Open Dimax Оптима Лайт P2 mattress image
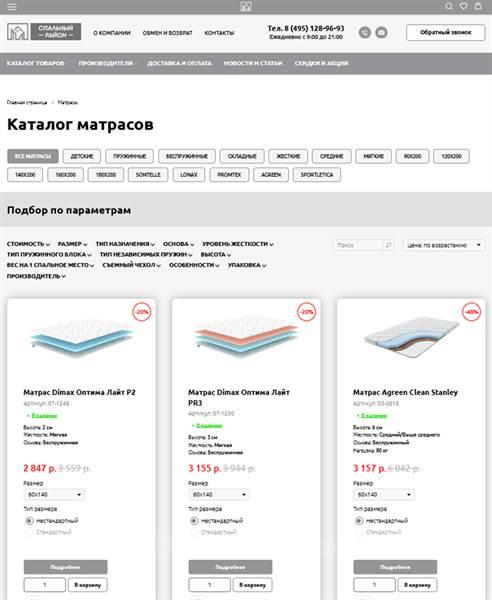This screenshot has width=492, height=600. coord(81,339)
